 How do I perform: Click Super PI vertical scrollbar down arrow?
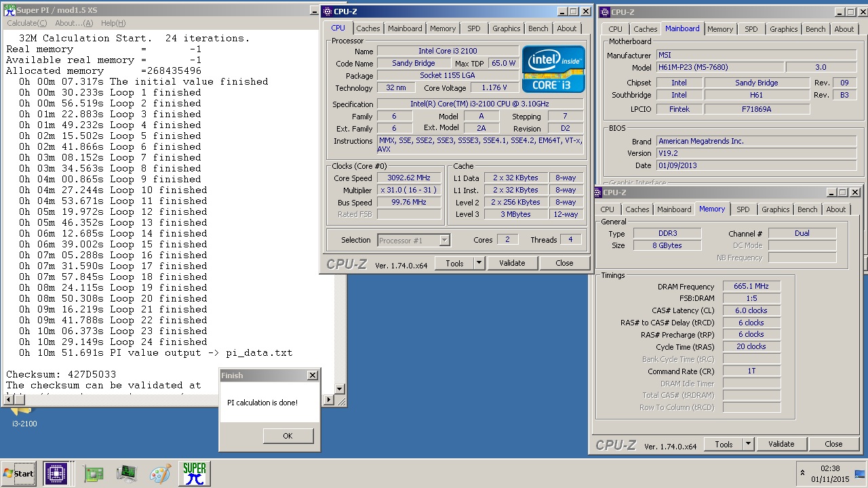341,389
